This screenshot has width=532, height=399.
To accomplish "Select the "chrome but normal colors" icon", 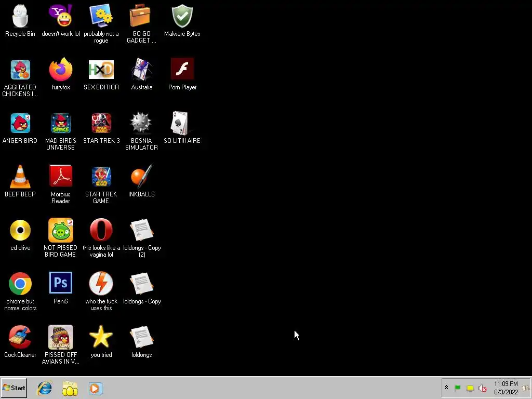I will [20, 284].
